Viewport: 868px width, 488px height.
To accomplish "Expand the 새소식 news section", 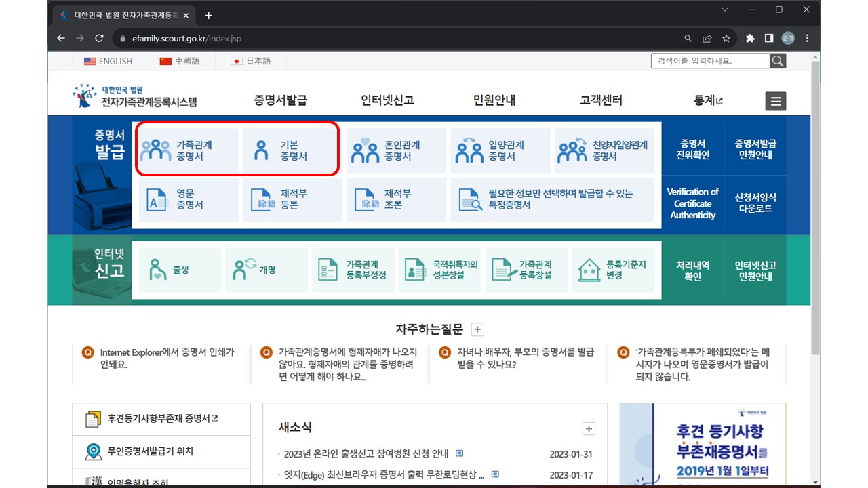I will point(588,428).
